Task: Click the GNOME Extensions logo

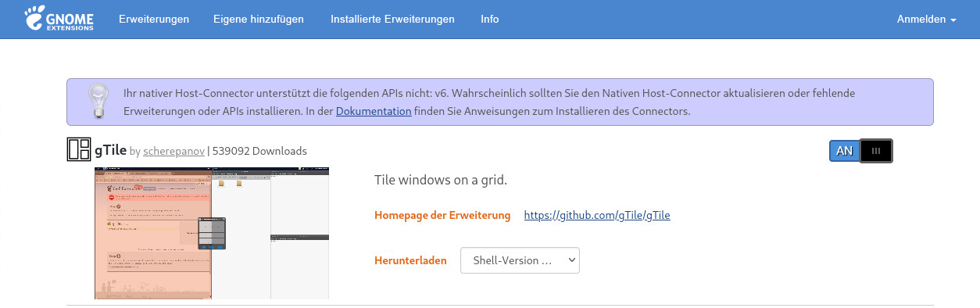Action: [59, 19]
